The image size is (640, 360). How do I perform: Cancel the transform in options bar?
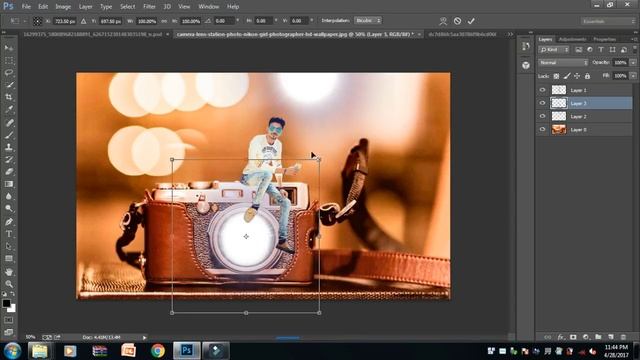[x=457, y=21]
